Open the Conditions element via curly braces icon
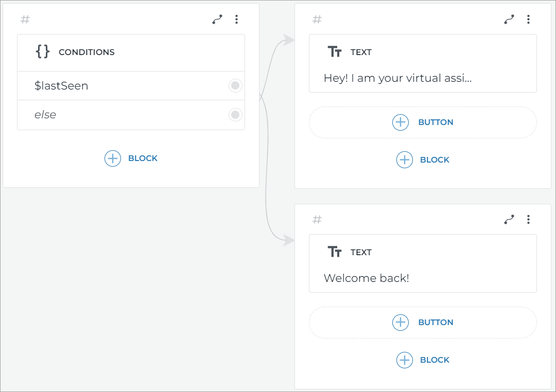 (x=42, y=51)
